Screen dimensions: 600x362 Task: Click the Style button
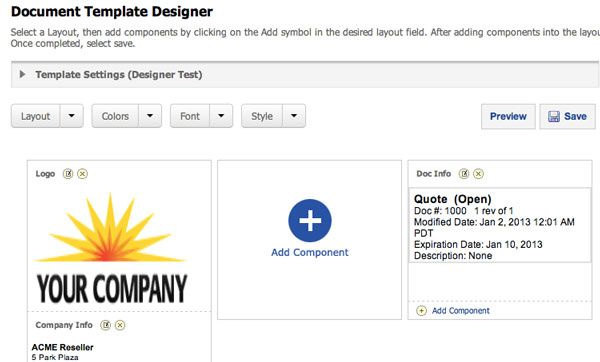pos(262,116)
